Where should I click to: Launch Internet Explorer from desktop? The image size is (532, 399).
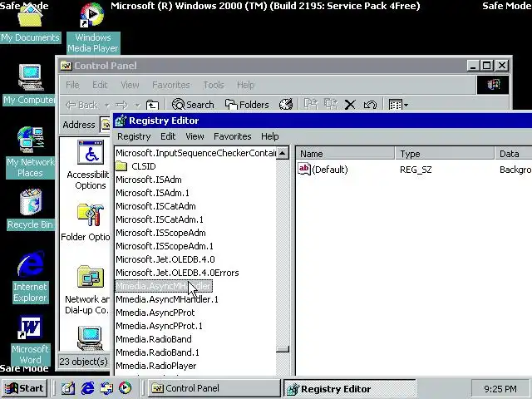[30, 277]
